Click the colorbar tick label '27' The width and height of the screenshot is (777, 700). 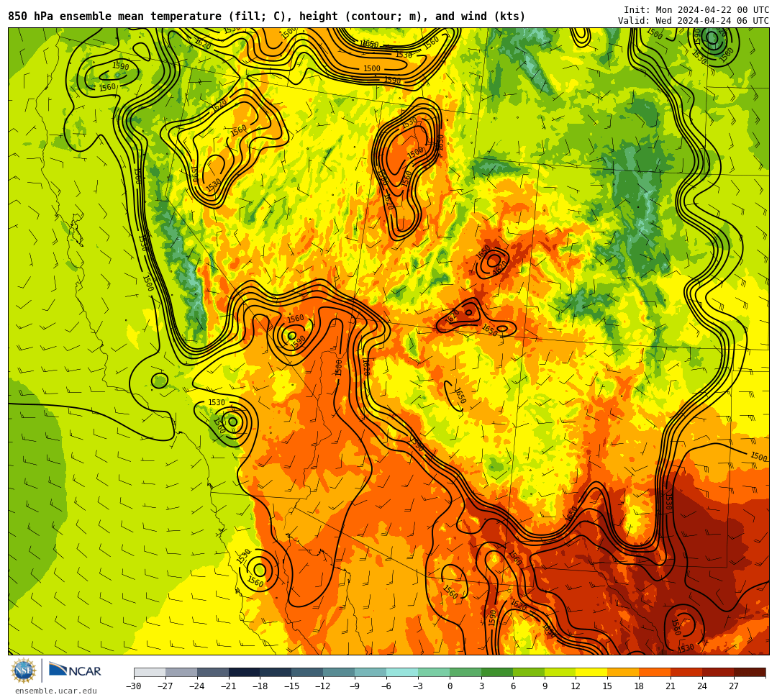click(x=734, y=686)
